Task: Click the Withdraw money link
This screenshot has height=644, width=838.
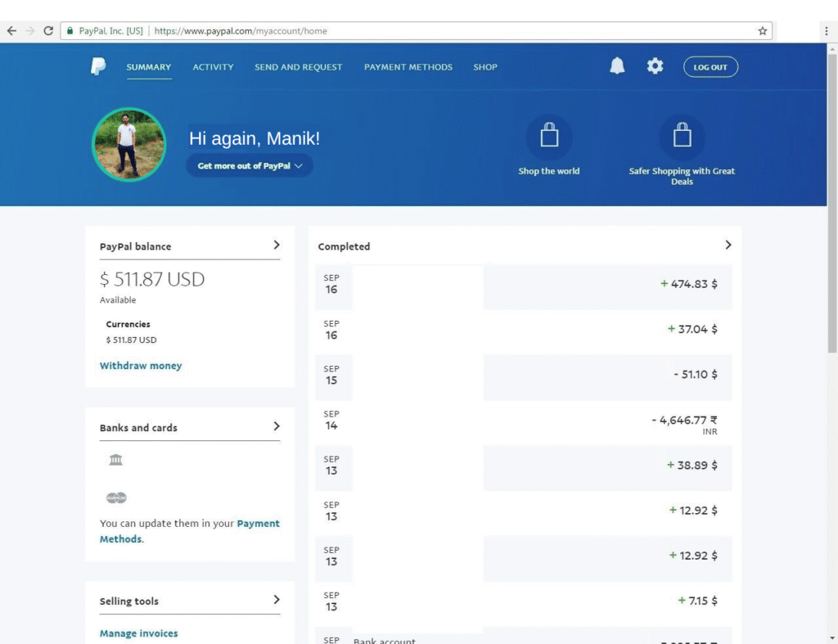Action: coord(141,366)
